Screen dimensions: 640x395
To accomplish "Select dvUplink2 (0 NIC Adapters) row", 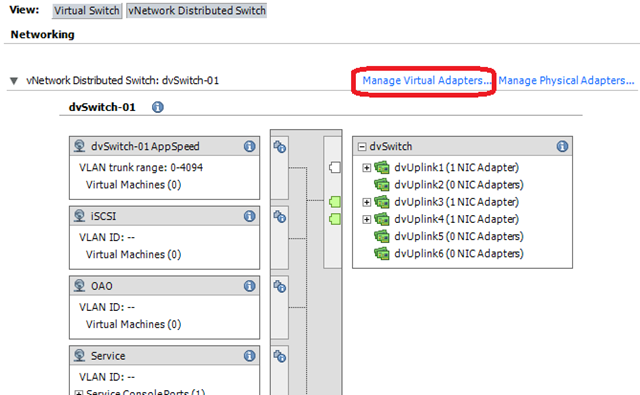I will [459, 185].
